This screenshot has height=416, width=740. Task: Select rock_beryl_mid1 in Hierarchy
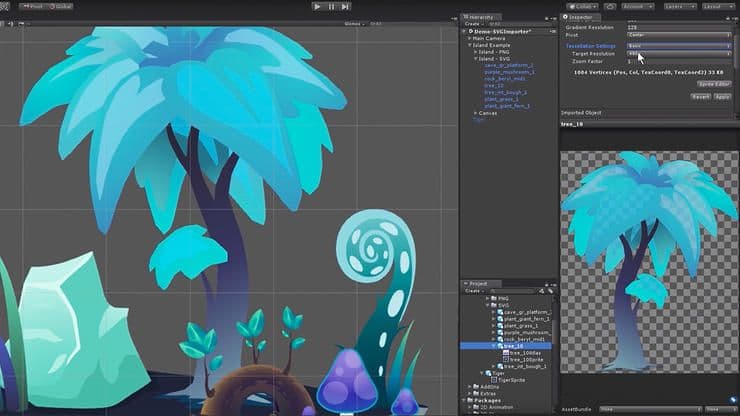(505, 79)
